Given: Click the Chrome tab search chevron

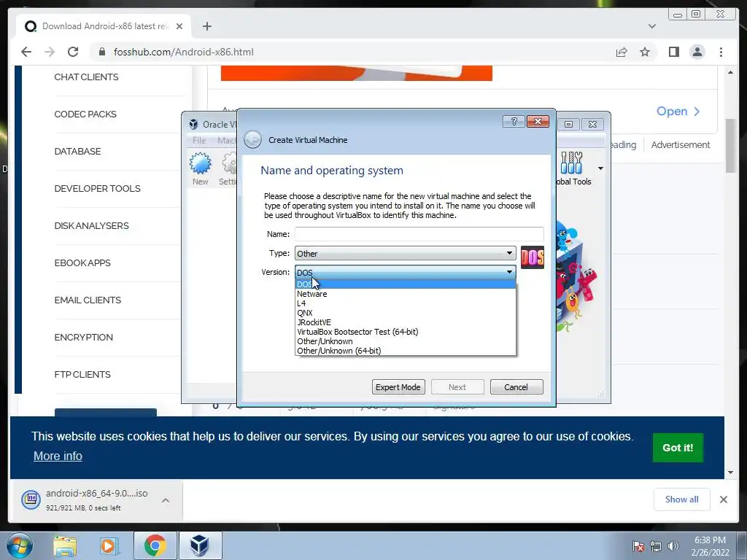Looking at the screenshot, I should [652, 26].
